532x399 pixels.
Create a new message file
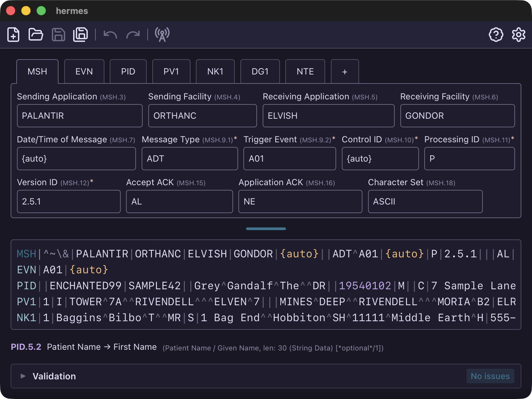[13, 34]
